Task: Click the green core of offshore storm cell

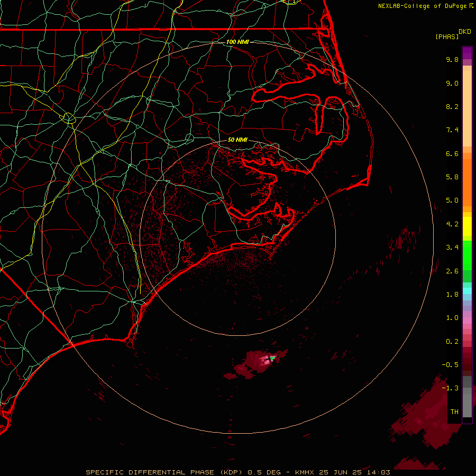Action: pyautogui.click(x=272, y=358)
